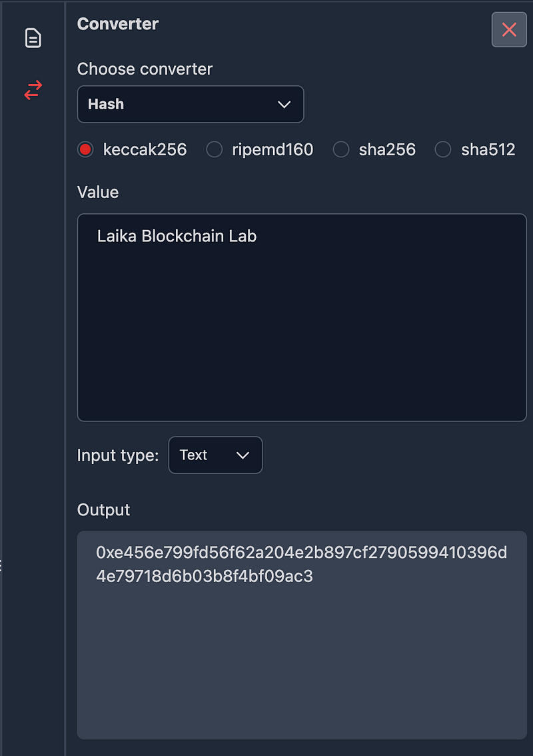Click the "Value" field label
533x756 pixels.
(x=98, y=192)
